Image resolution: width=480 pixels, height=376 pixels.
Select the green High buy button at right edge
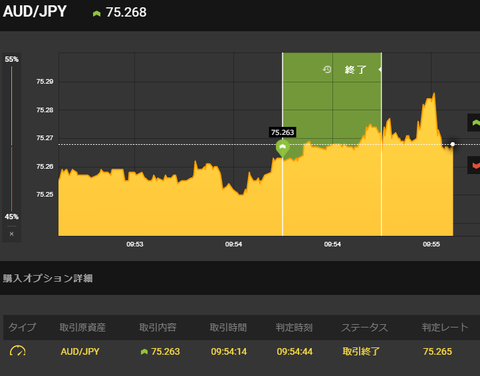click(474, 123)
